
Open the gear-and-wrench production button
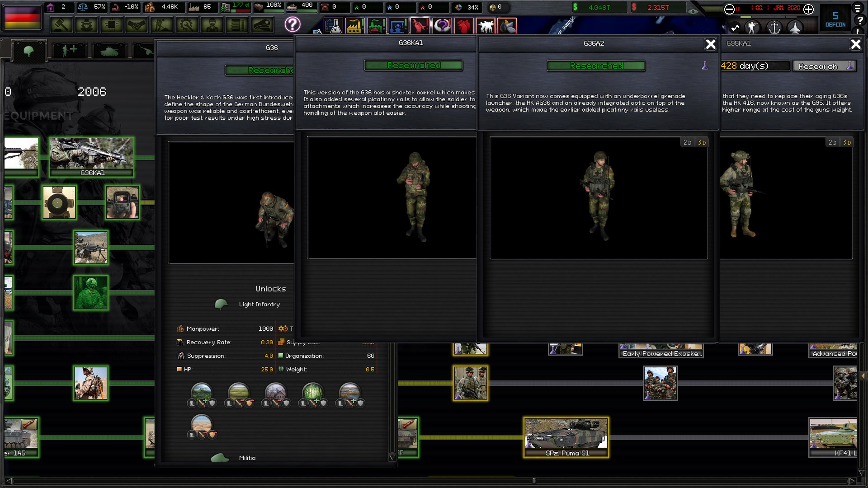[x=187, y=25]
